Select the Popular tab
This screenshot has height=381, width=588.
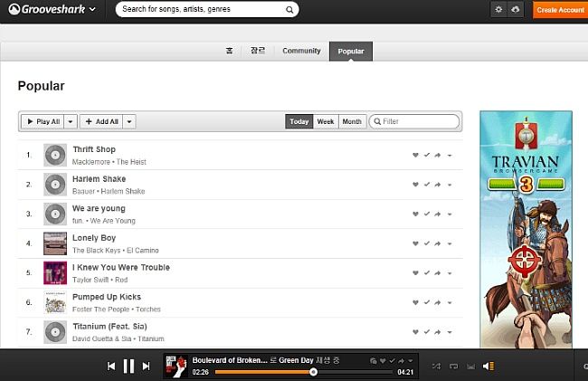(351, 51)
